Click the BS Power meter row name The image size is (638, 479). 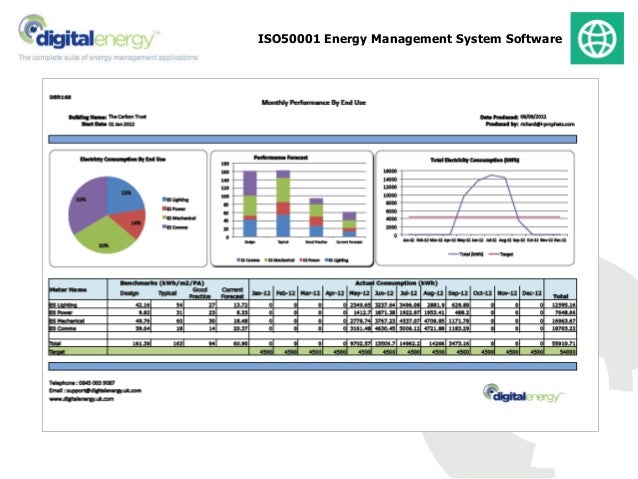[x=61, y=313]
